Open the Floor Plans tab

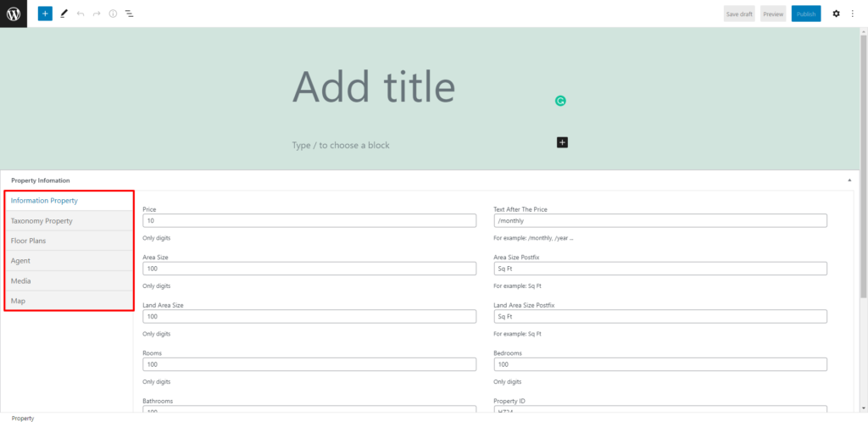point(70,241)
